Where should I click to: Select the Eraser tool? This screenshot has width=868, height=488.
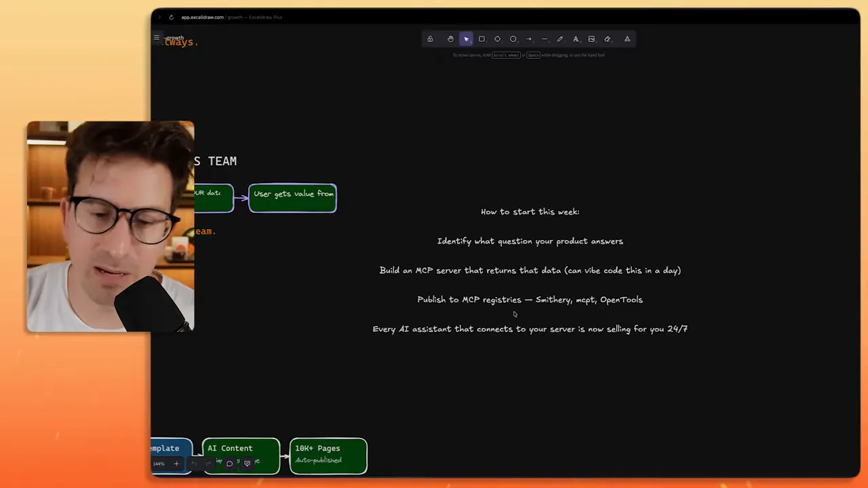click(x=607, y=39)
